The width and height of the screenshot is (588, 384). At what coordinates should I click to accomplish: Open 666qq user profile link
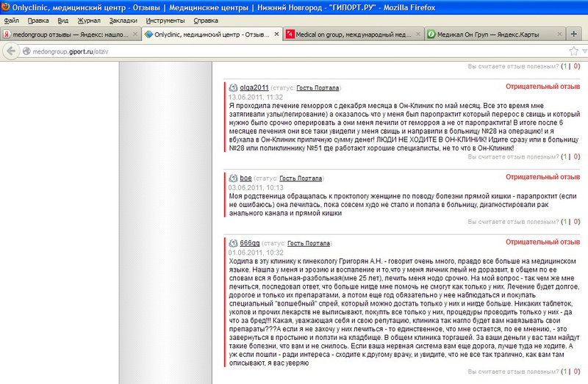[250, 243]
